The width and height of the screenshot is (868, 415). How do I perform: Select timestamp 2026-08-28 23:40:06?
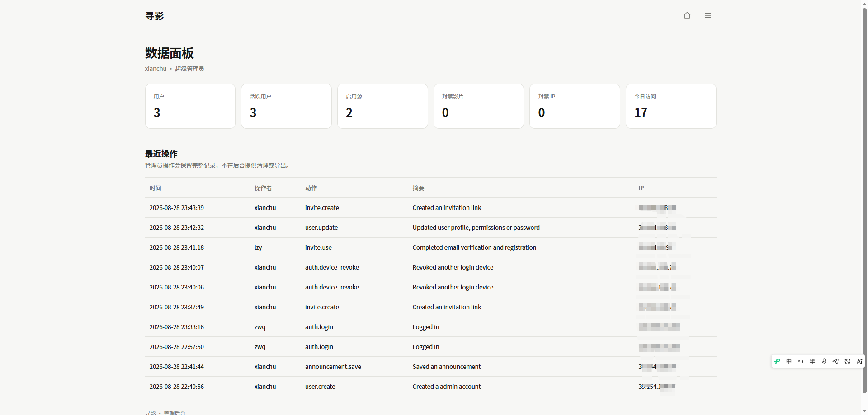coord(177,287)
